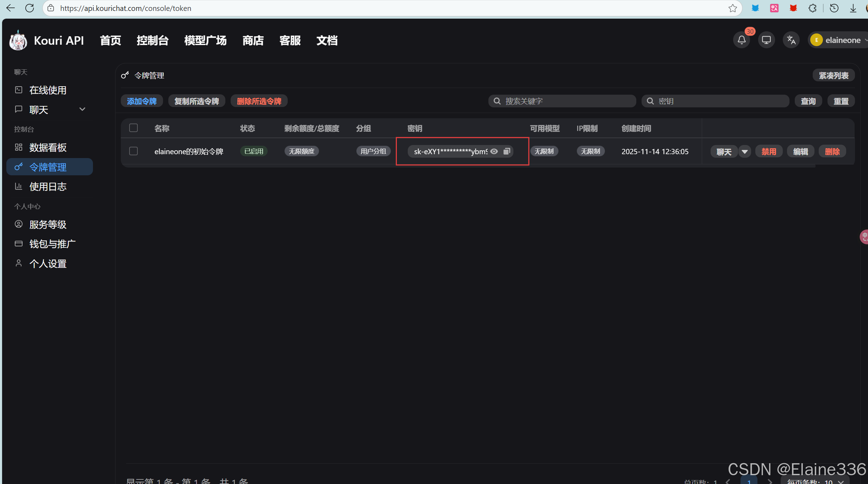Copy the sk-eXY1 token using copy icon
The image size is (868, 484).
507,151
